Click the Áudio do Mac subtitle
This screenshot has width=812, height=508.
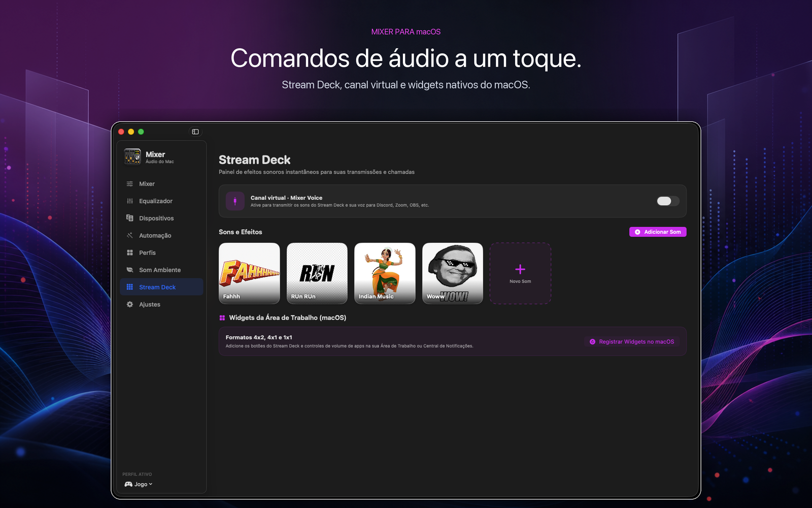(x=159, y=162)
